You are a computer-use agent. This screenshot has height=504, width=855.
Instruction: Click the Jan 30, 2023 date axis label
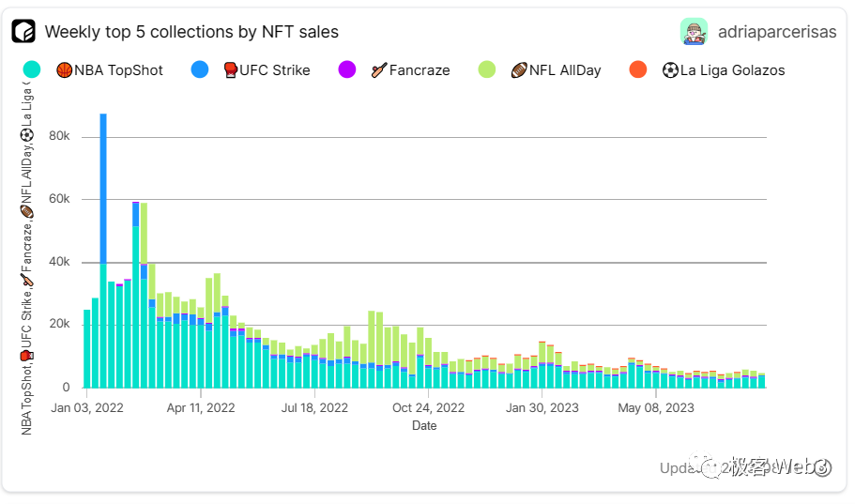point(542,408)
